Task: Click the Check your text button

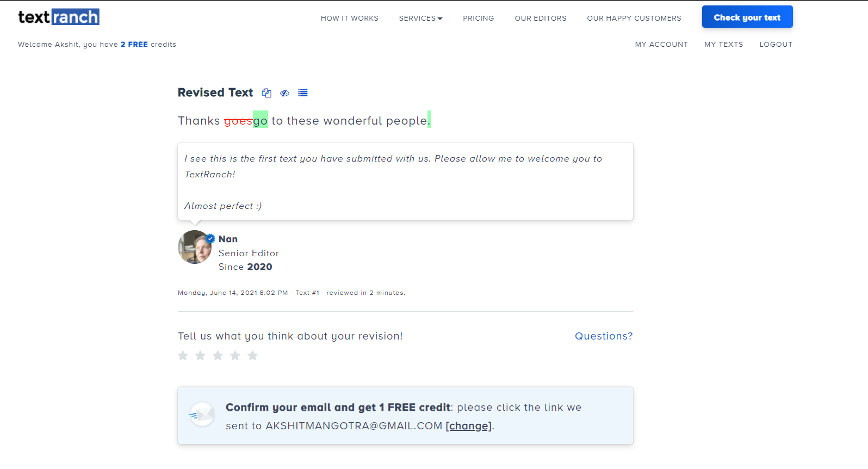Action: coord(747,16)
